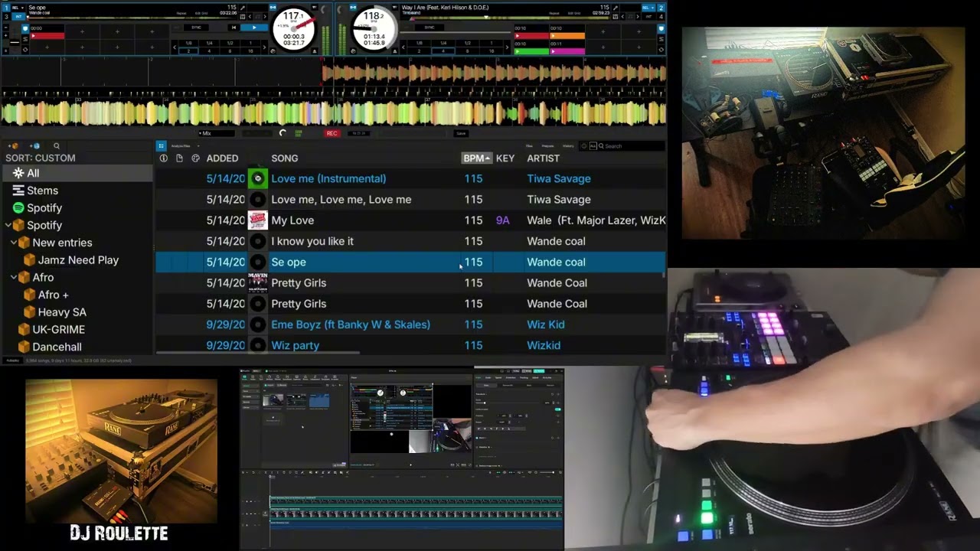Collapse the New entries crate

13,243
